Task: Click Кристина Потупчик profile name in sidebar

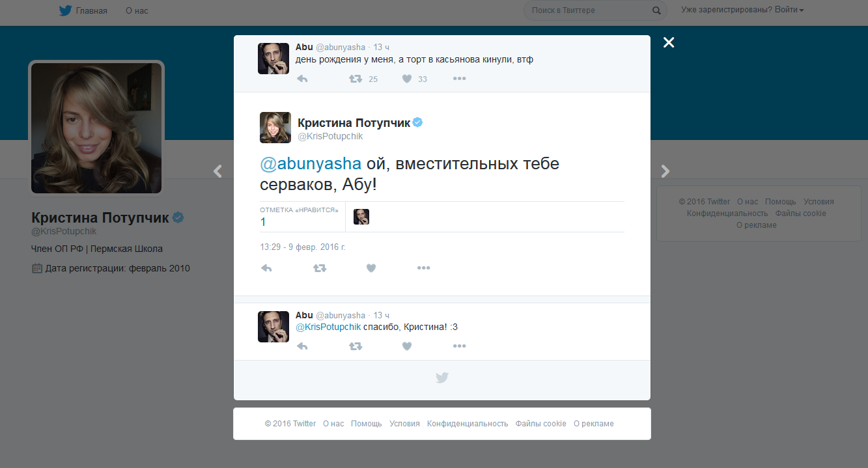Action: click(100, 217)
